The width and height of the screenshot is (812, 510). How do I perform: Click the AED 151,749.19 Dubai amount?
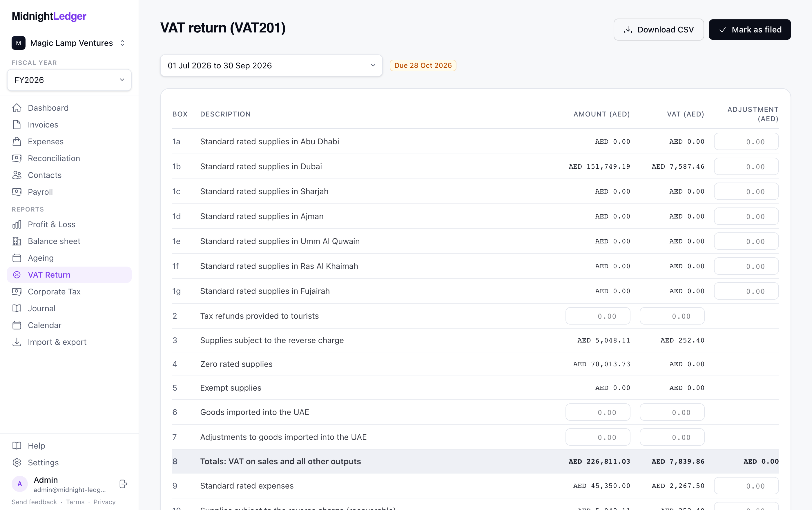coord(599,166)
